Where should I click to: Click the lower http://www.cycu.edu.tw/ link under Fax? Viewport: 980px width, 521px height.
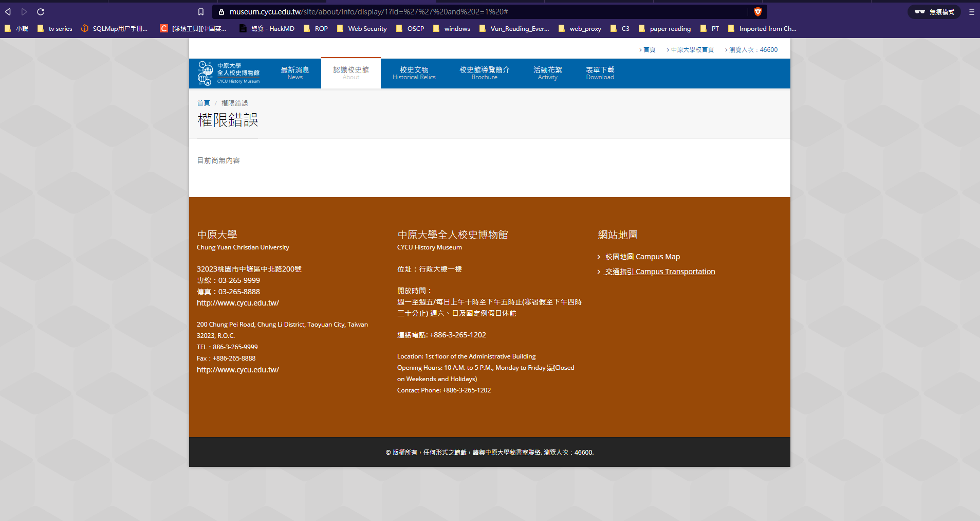[238, 370]
